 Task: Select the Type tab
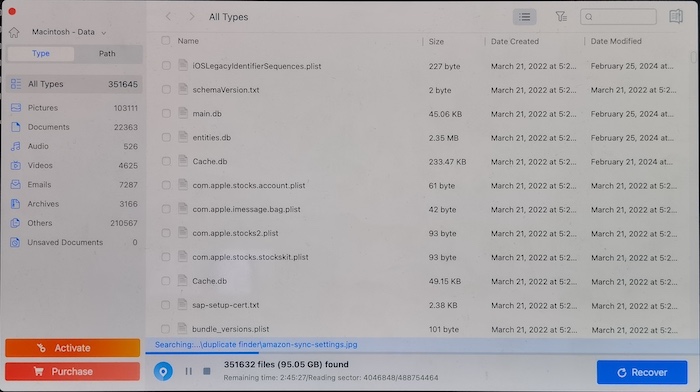click(x=41, y=54)
